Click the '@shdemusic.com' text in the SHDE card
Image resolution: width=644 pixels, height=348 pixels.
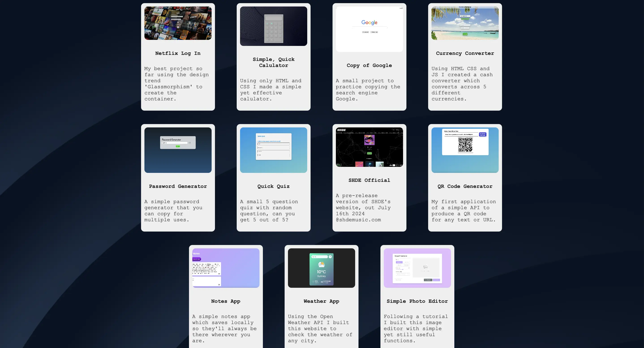click(358, 220)
